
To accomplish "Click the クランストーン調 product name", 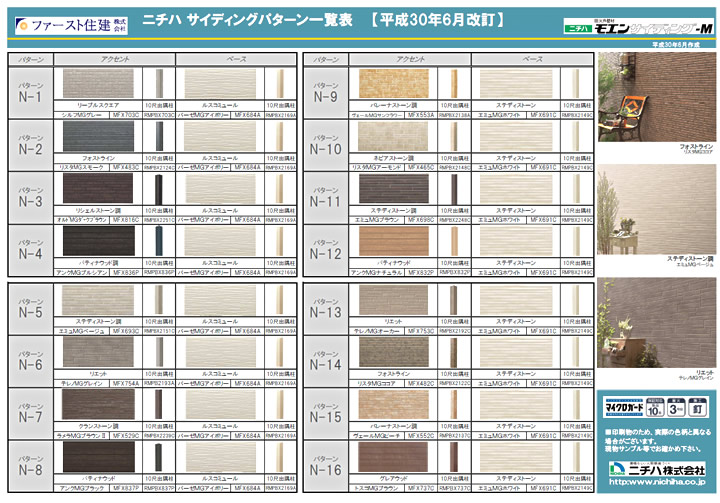I will point(98,426).
